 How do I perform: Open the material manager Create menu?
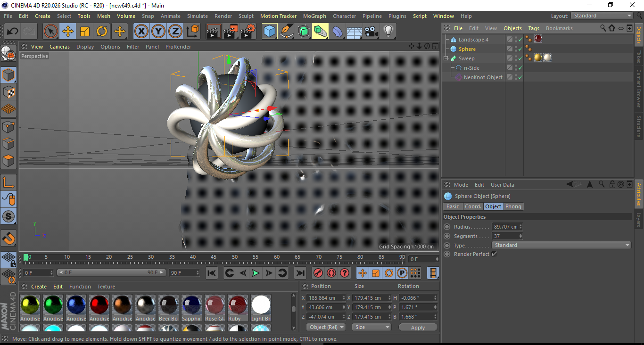point(39,287)
